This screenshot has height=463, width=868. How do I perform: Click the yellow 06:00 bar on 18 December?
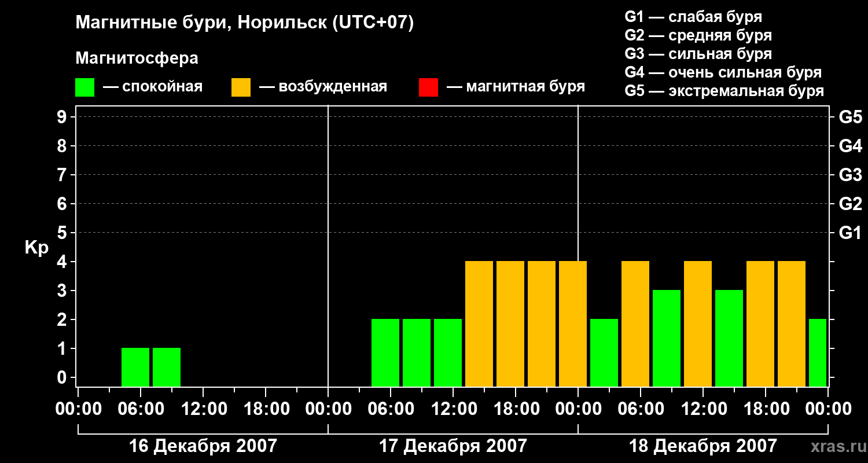tap(635, 324)
